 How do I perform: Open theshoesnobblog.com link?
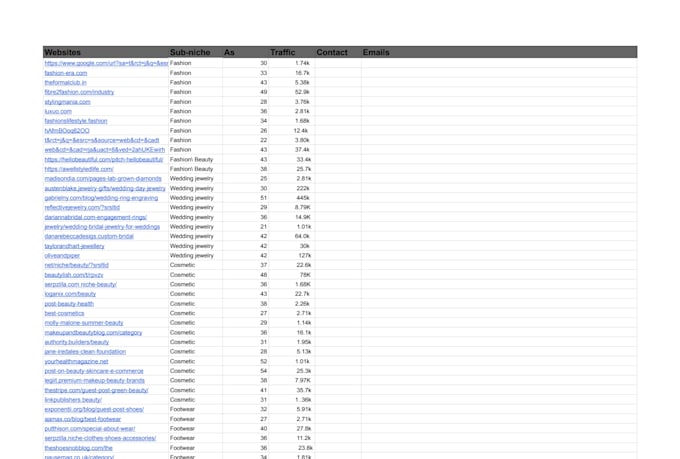coord(78,448)
